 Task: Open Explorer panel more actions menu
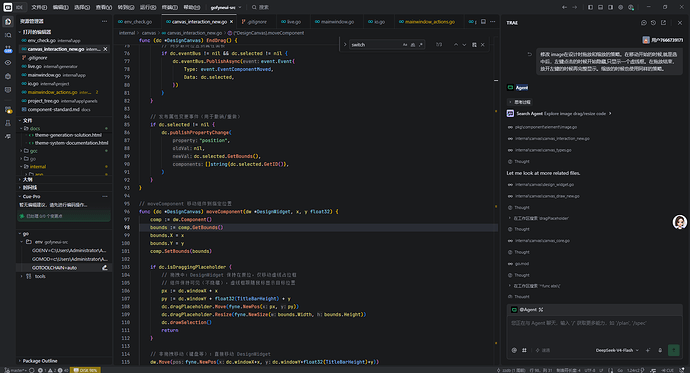pyautogui.click(x=104, y=21)
